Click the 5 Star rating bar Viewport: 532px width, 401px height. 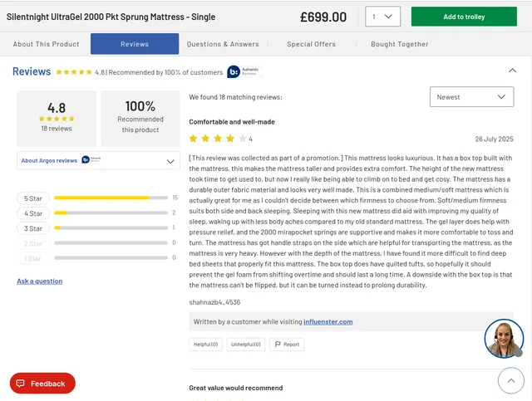coord(111,198)
